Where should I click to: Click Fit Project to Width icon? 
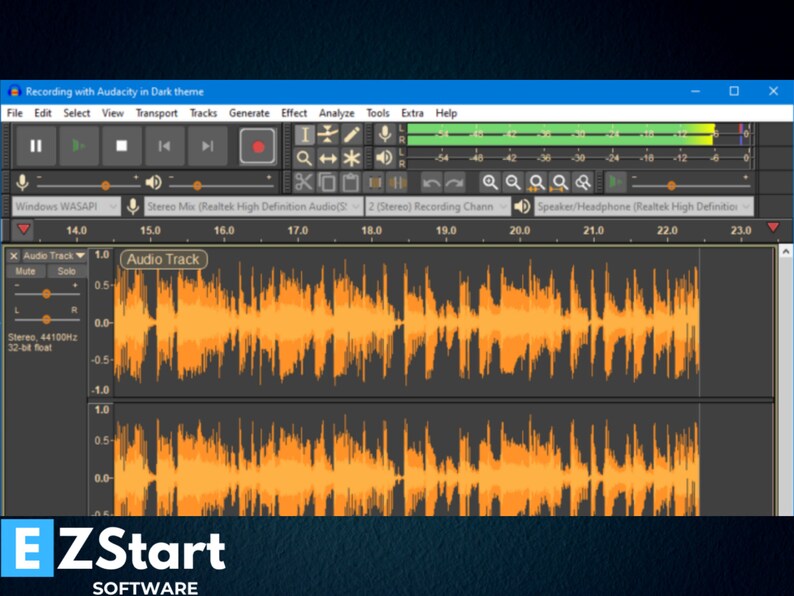point(560,182)
